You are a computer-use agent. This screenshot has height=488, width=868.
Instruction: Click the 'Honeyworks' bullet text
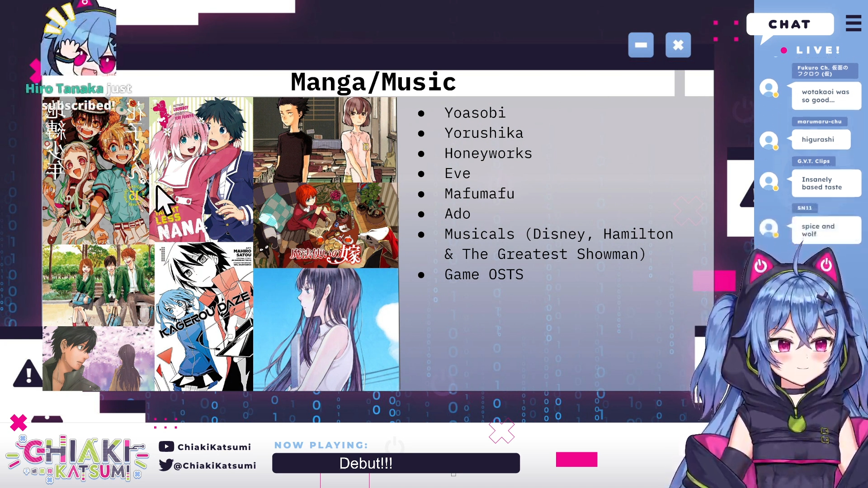[x=488, y=153]
